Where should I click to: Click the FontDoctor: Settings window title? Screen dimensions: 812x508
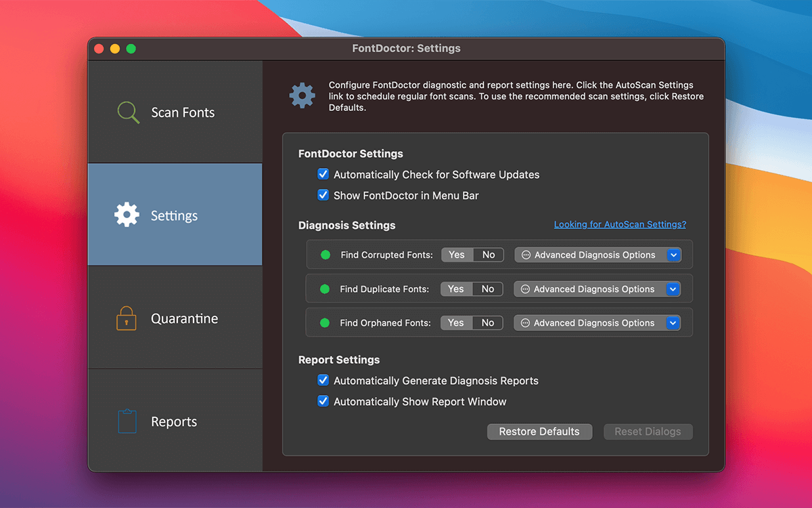[406, 49]
